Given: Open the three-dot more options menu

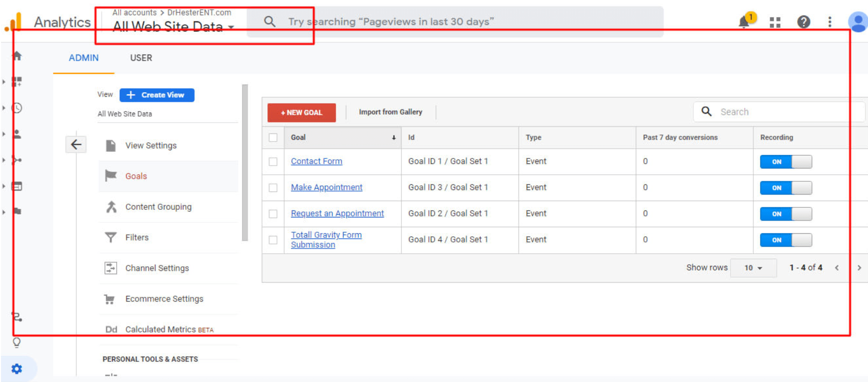Looking at the screenshot, I should point(830,22).
